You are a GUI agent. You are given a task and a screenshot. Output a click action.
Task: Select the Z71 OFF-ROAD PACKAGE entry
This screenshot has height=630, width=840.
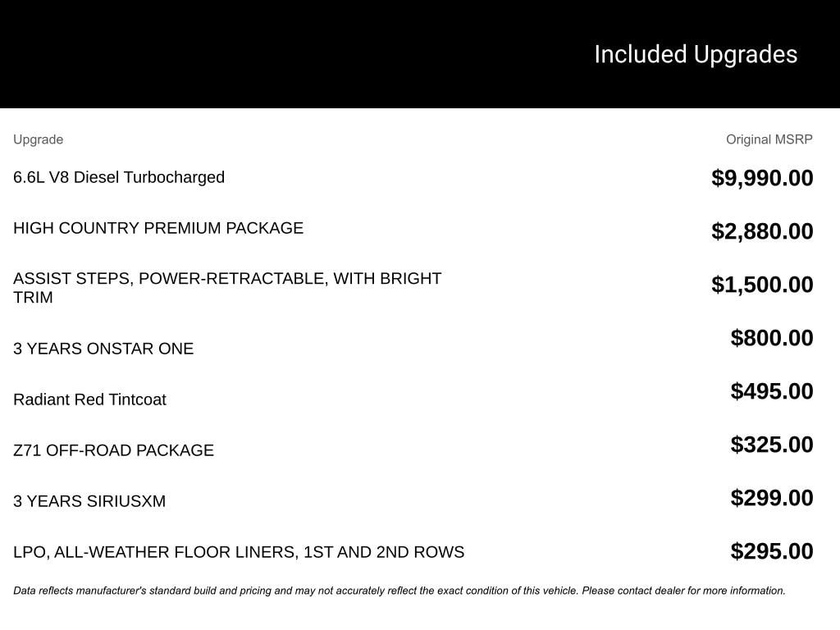(113, 450)
